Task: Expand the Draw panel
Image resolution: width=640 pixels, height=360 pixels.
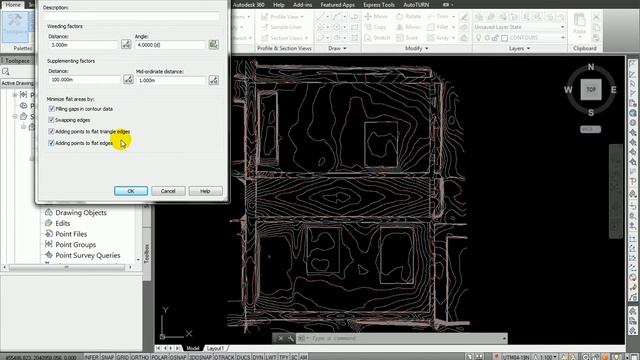Action: [337, 48]
